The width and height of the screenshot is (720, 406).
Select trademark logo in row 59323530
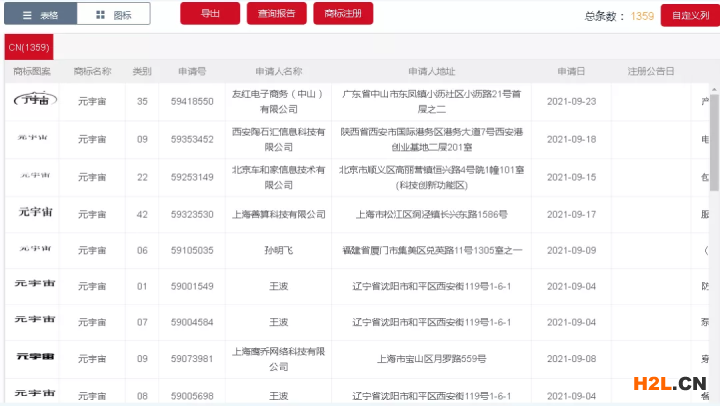coord(34,213)
